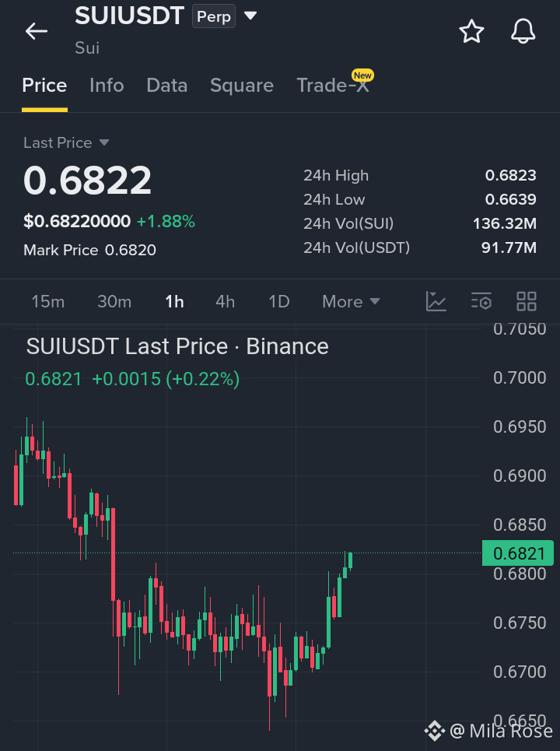Tap the 24h Low value 0.6639
Screen dimensions: 560x751
coord(511,199)
